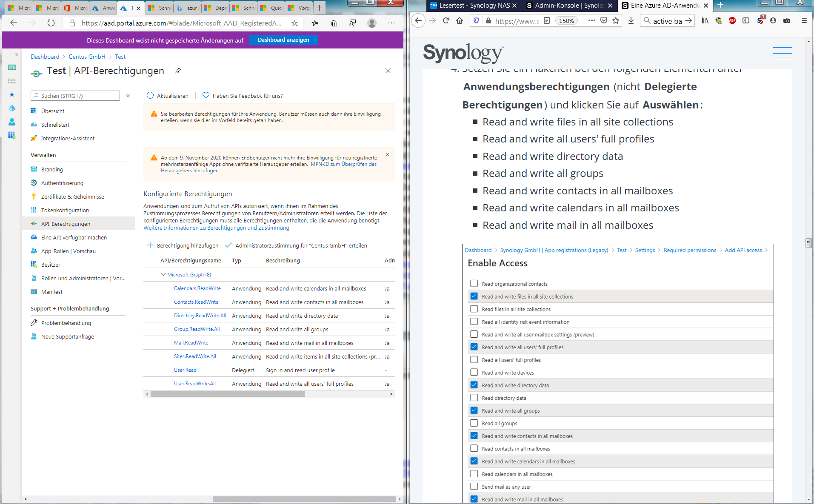Check Read organizational contacts checkbox

(474, 283)
